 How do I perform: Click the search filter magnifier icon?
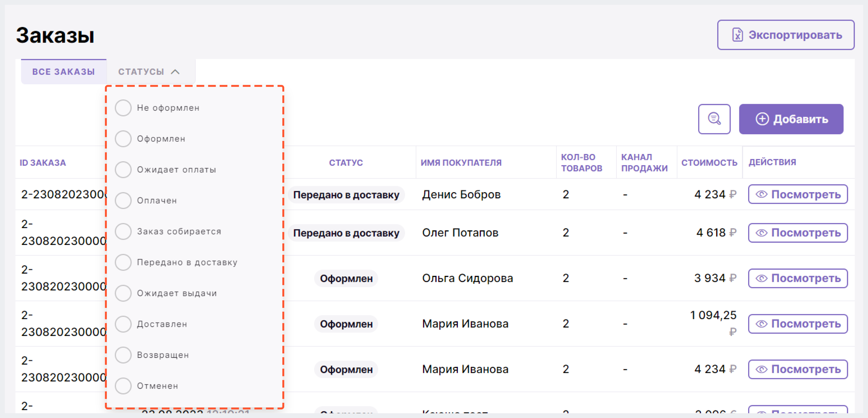tap(714, 119)
